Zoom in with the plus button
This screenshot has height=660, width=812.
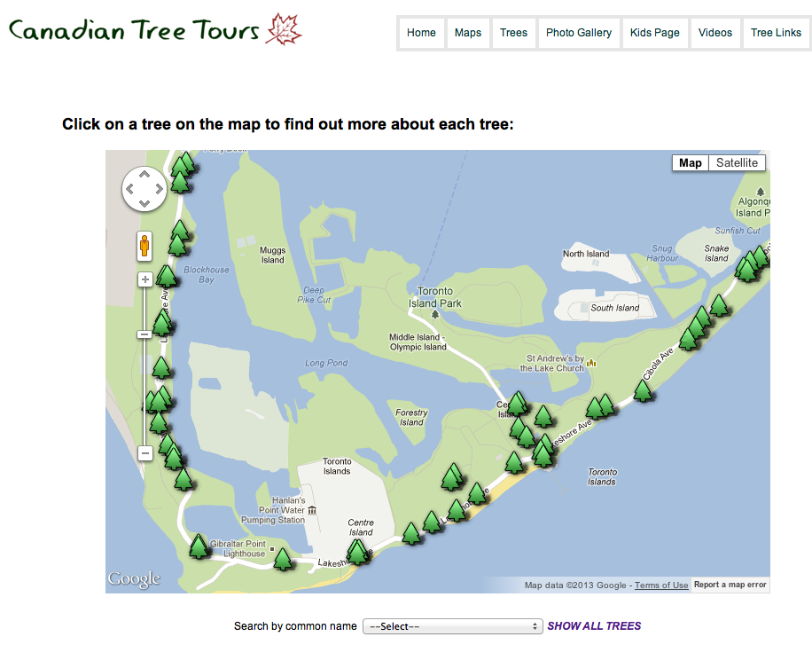click(x=145, y=279)
